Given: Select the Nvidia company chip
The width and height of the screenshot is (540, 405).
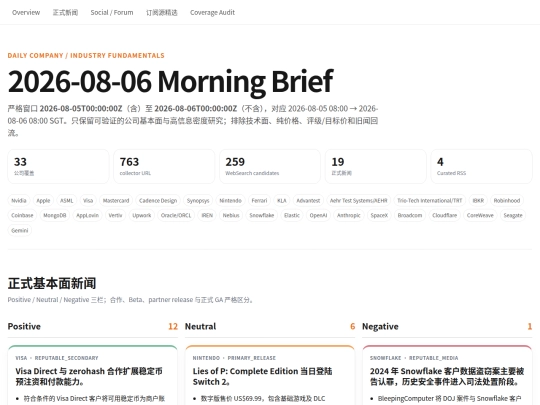Looking at the screenshot, I should pyautogui.click(x=19, y=200).
